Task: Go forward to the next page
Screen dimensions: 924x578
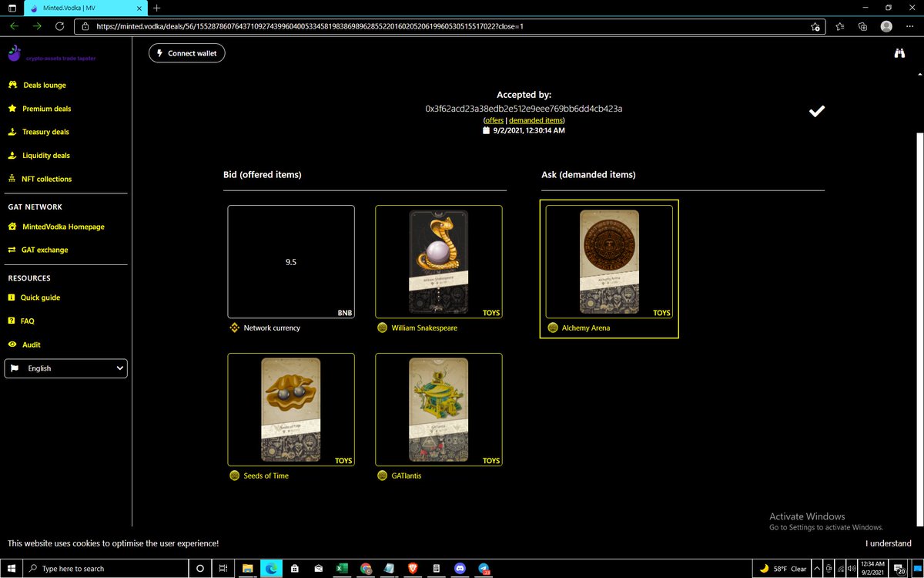Action: click(x=36, y=26)
